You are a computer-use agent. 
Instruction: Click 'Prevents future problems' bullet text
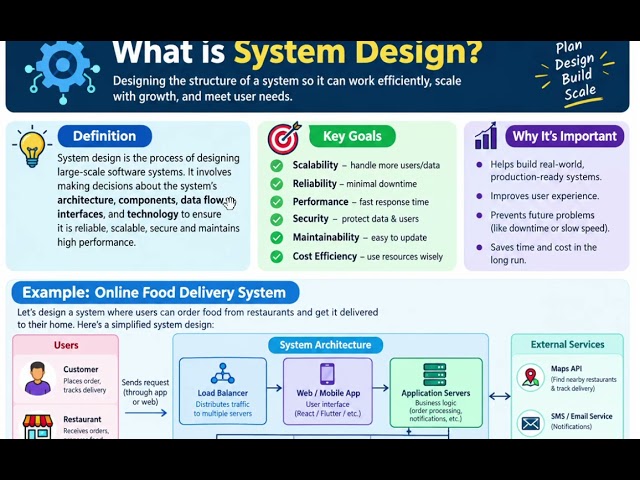[549, 222]
